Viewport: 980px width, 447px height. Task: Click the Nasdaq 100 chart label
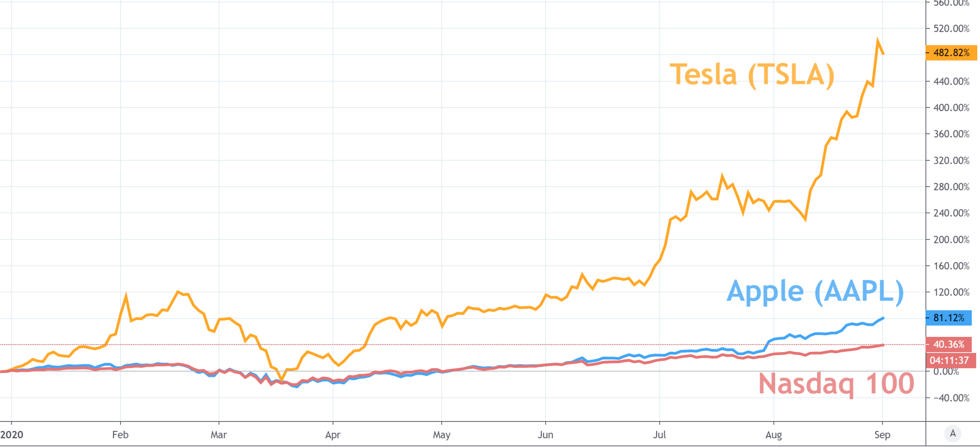pos(836,384)
